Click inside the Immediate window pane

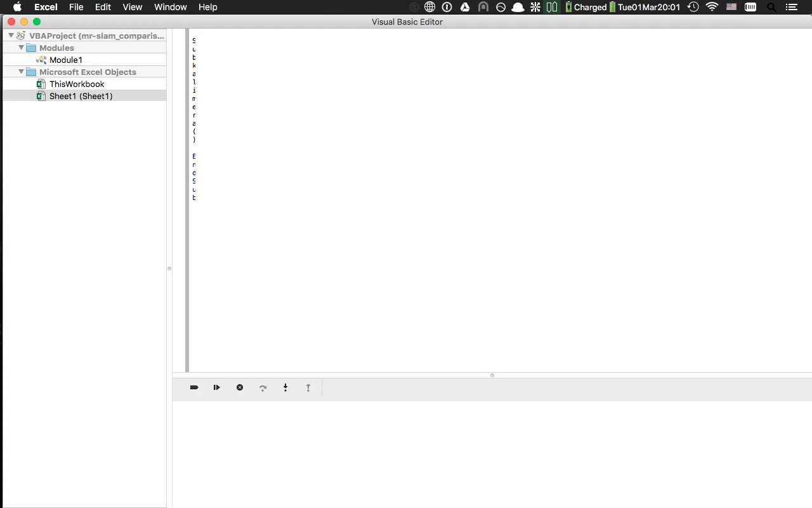click(x=492, y=454)
